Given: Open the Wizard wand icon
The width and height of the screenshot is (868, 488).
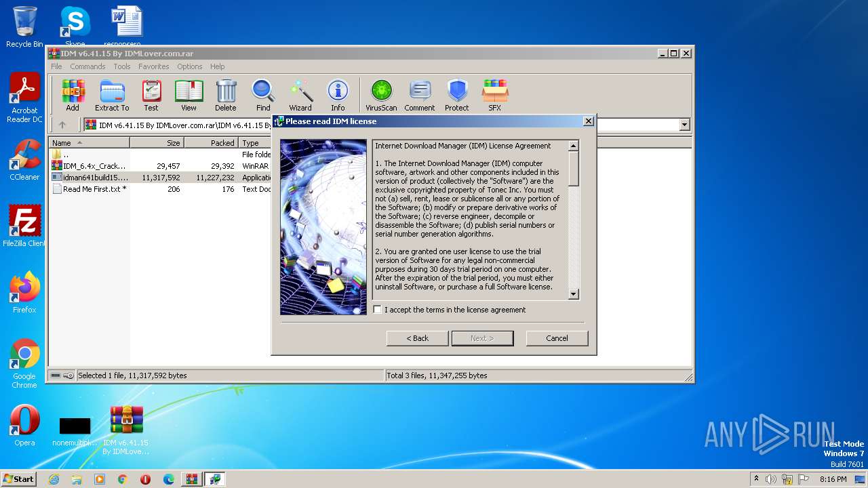Looking at the screenshot, I should coord(300,95).
